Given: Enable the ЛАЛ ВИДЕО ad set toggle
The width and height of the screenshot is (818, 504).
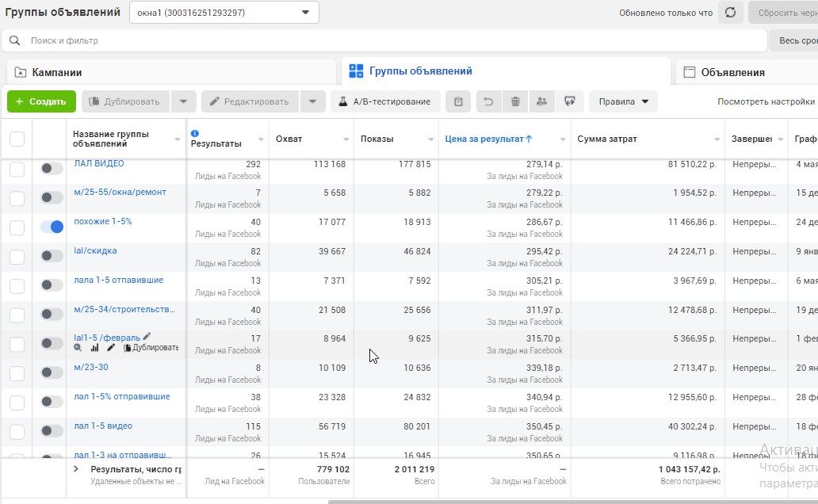Looking at the screenshot, I should point(52,168).
